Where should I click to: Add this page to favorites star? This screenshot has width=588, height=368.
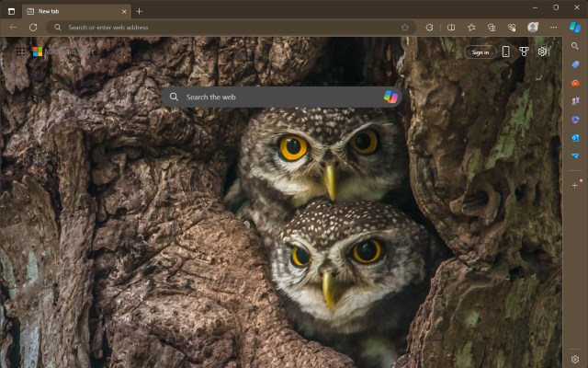(x=405, y=28)
